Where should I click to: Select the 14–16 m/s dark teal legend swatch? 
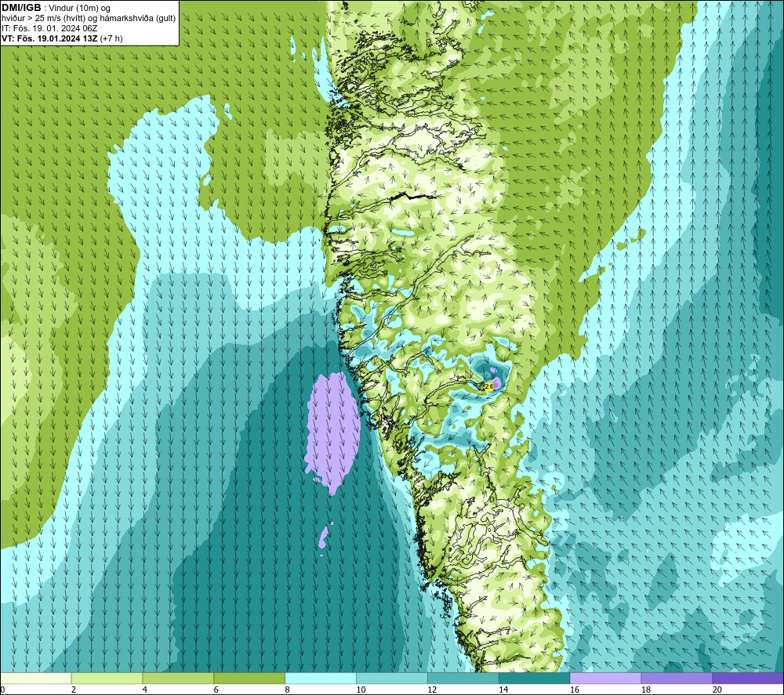click(535, 678)
